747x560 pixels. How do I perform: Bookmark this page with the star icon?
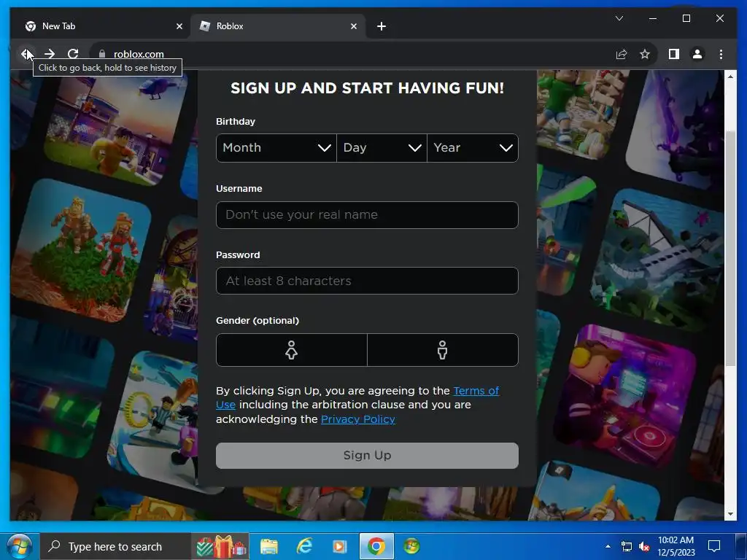[x=645, y=54]
